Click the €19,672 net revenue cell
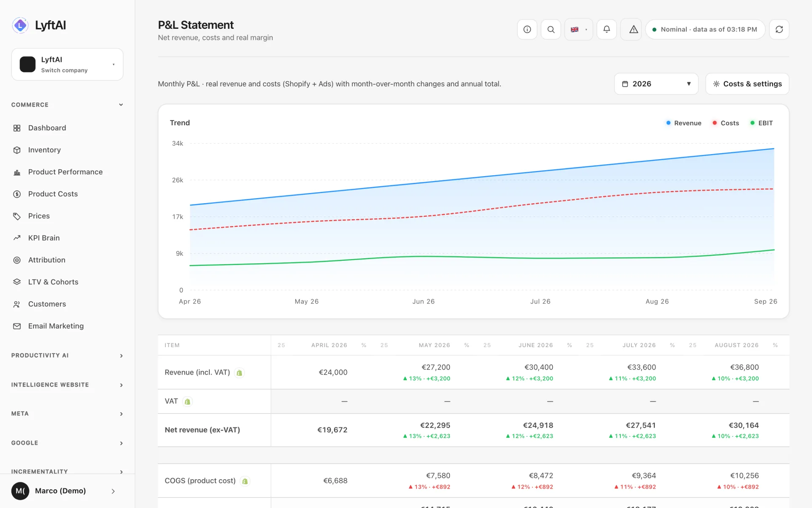Image resolution: width=812 pixels, height=508 pixels. pyautogui.click(x=332, y=430)
